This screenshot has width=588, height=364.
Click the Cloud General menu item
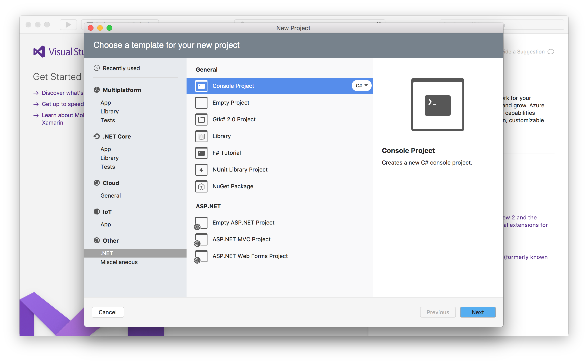[110, 195]
